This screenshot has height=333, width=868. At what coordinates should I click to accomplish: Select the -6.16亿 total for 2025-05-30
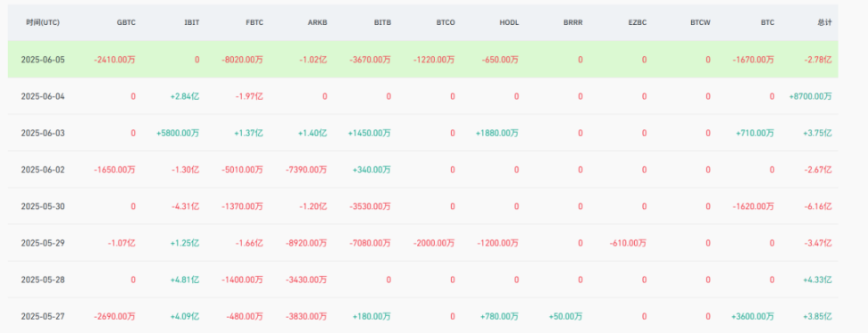click(x=818, y=206)
